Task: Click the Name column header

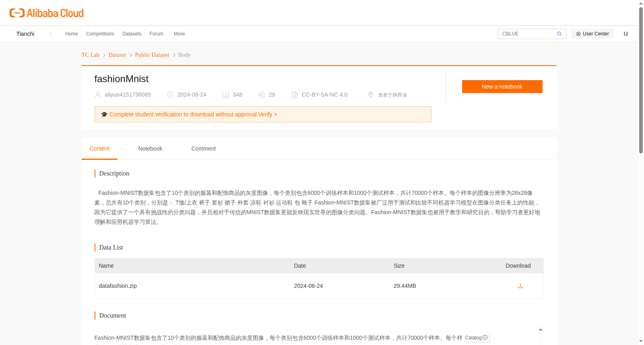Action: [106, 266]
